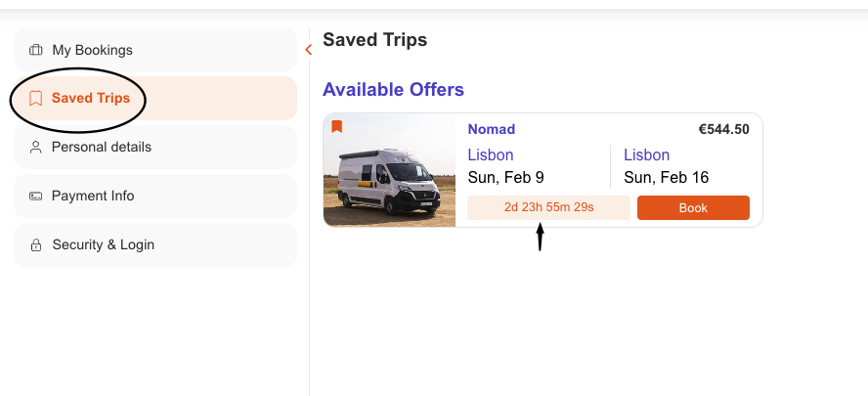Image resolution: width=868 pixels, height=396 pixels.
Task: Click the Available Offers heading
Action: [x=393, y=90]
